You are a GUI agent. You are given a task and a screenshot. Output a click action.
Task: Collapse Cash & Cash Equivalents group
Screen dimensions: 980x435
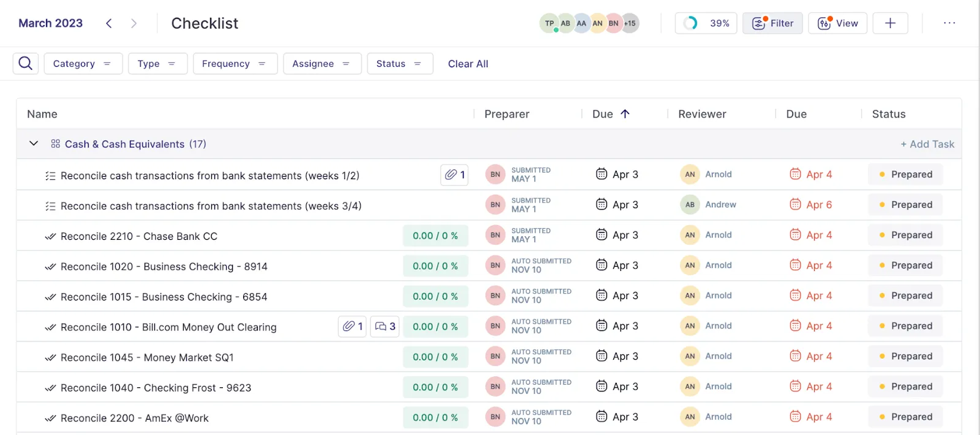coord(34,144)
